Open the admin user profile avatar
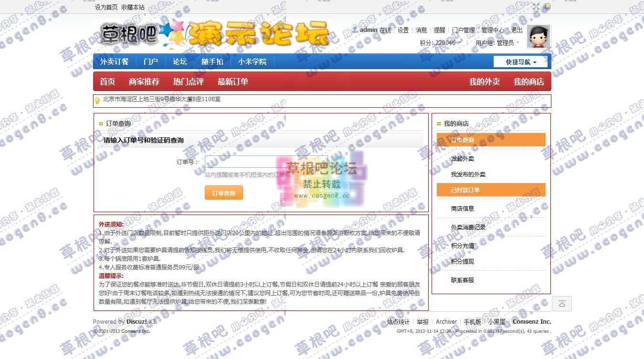The width and height of the screenshot is (644, 359). 538,36
